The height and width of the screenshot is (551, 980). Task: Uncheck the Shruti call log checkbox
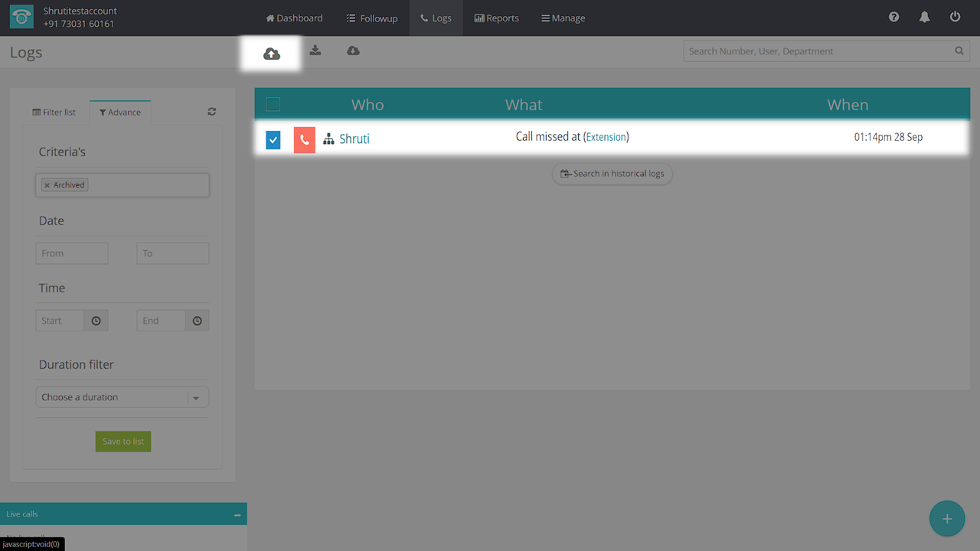(x=273, y=140)
